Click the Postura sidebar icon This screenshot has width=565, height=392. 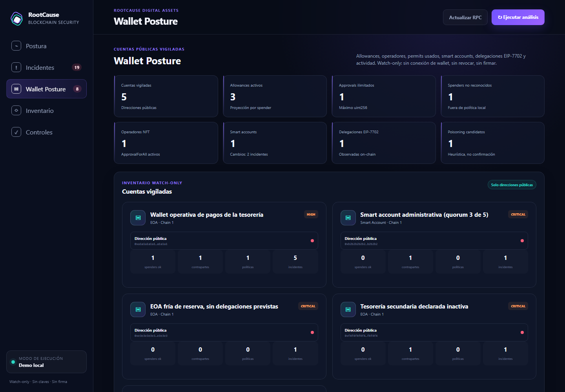pos(16,46)
